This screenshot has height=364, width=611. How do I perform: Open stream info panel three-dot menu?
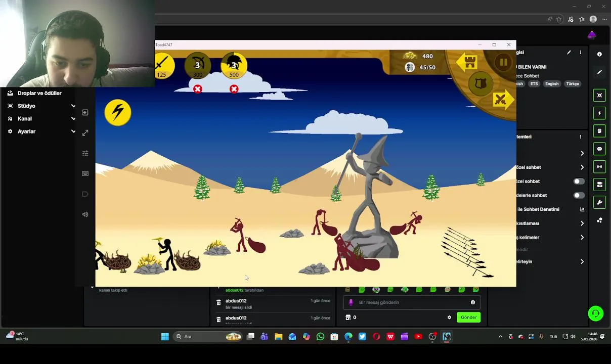[x=580, y=52]
